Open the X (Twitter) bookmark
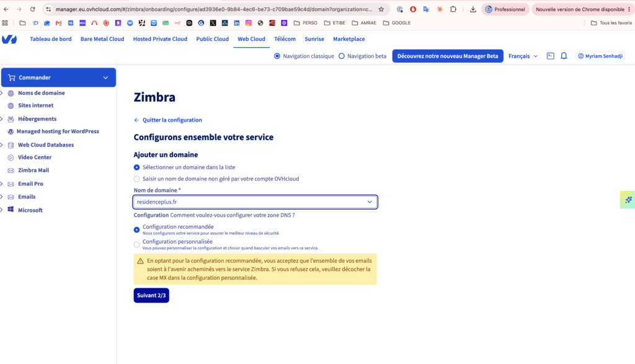 click(213, 23)
